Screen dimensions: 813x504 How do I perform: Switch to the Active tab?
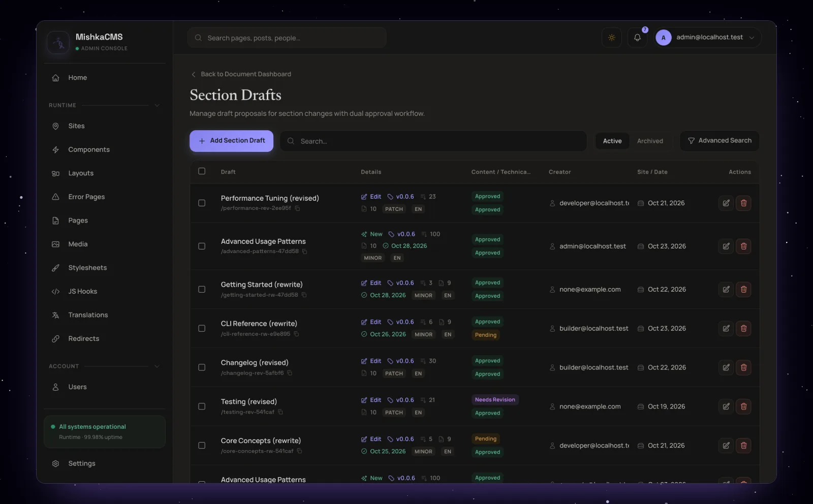612,141
